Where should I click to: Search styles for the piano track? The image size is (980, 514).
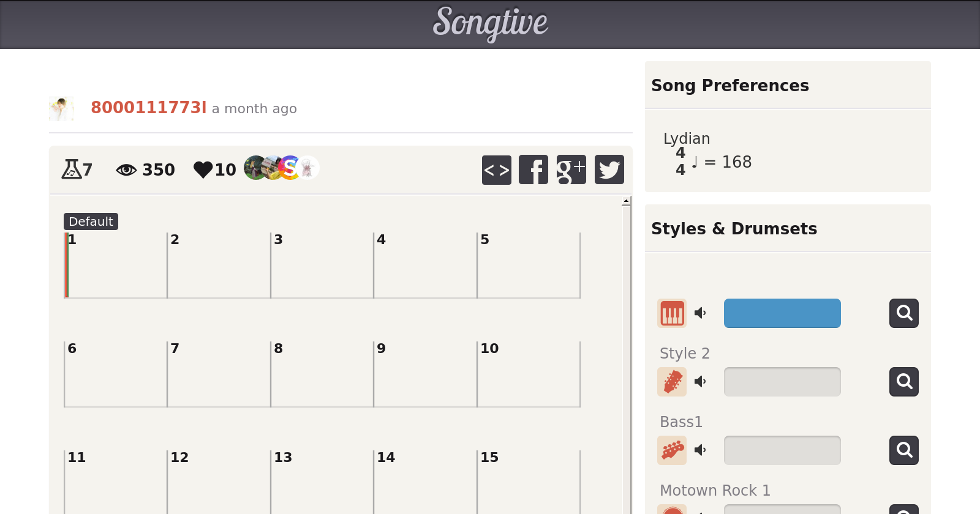[x=904, y=313]
